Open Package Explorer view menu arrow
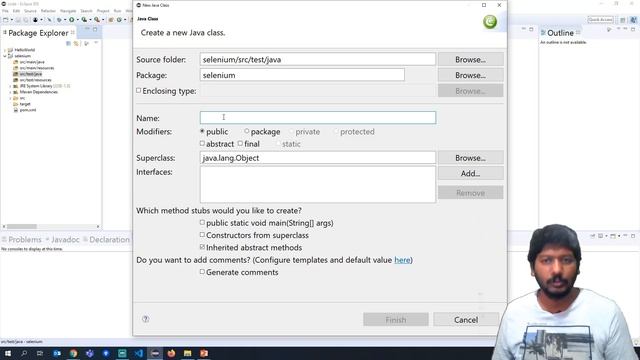The image size is (640, 360). point(96,43)
